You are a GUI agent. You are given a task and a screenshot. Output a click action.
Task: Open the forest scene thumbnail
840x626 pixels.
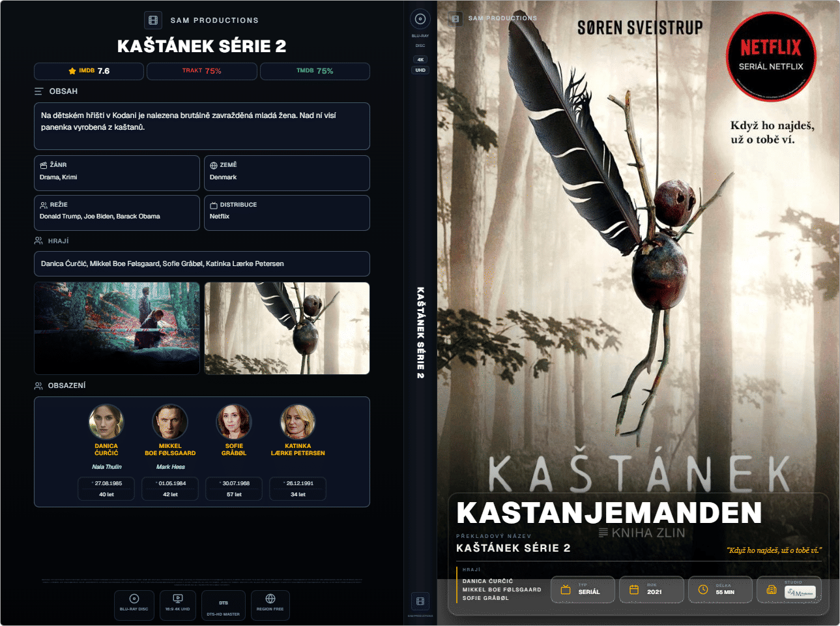point(117,328)
